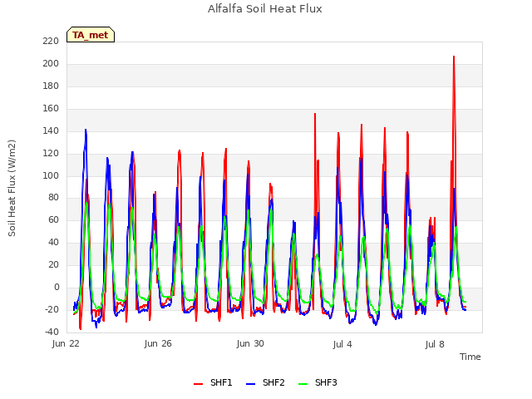This screenshot has width=532, height=399.
Task: Click the chart title Alfalfa Soil Heat Flux
Action: (265, 8)
